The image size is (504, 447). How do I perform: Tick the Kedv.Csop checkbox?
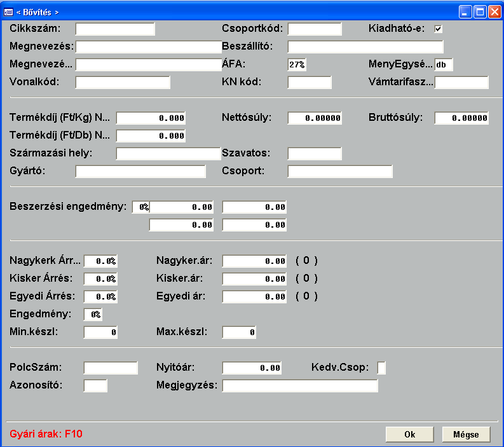click(381, 368)
